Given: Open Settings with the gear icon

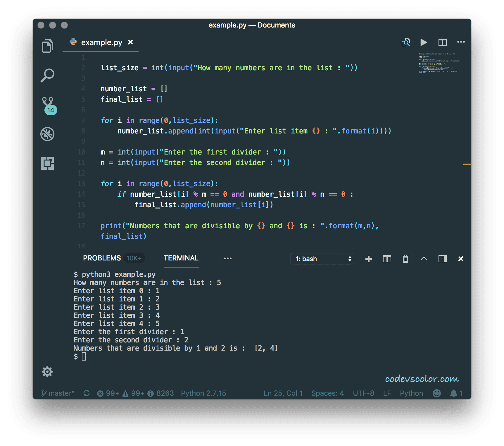Looking at the screenshot, I should click(47, 372).
